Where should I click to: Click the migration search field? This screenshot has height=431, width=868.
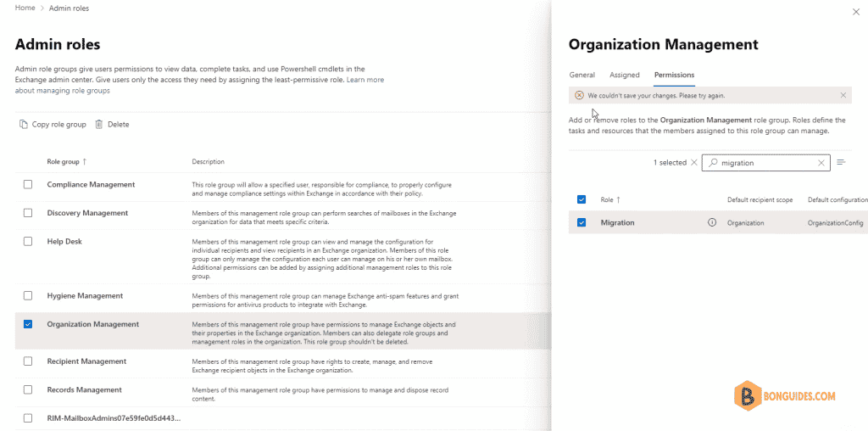pos(766,163)
